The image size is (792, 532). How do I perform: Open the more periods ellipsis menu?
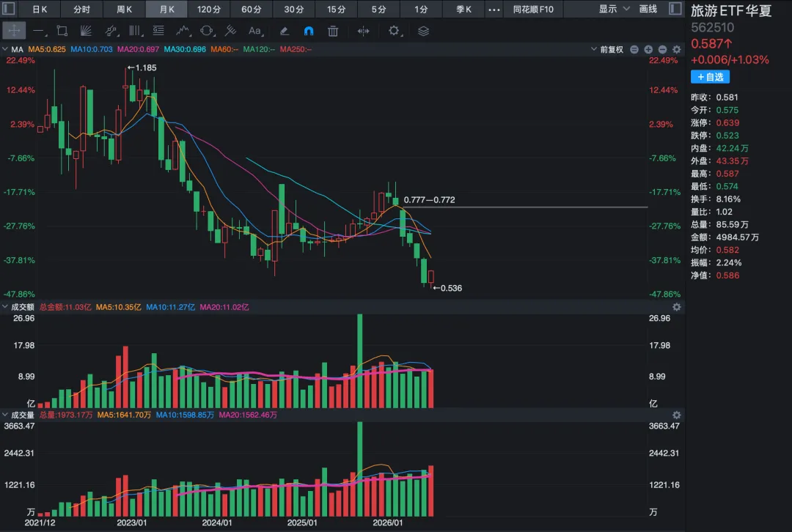point(494,9)
